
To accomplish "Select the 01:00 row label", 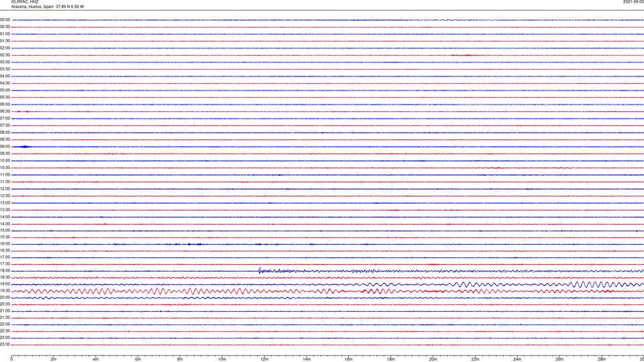I will pyautogui.click(x=5, y=34).
